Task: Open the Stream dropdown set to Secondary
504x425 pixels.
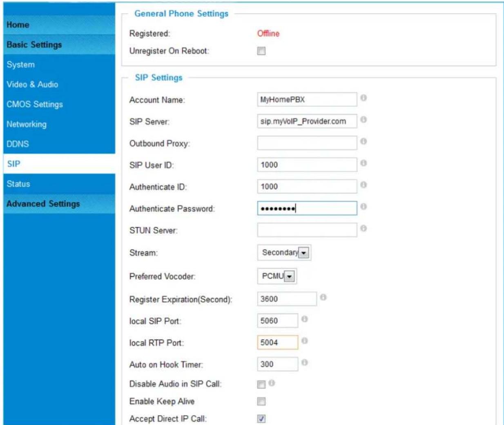Action: click(284, 253)
